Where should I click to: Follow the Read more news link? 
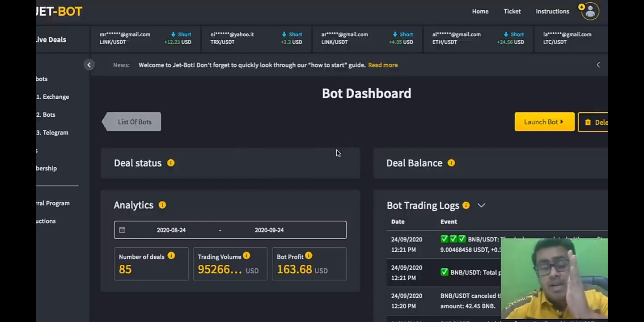coord(383,65)
